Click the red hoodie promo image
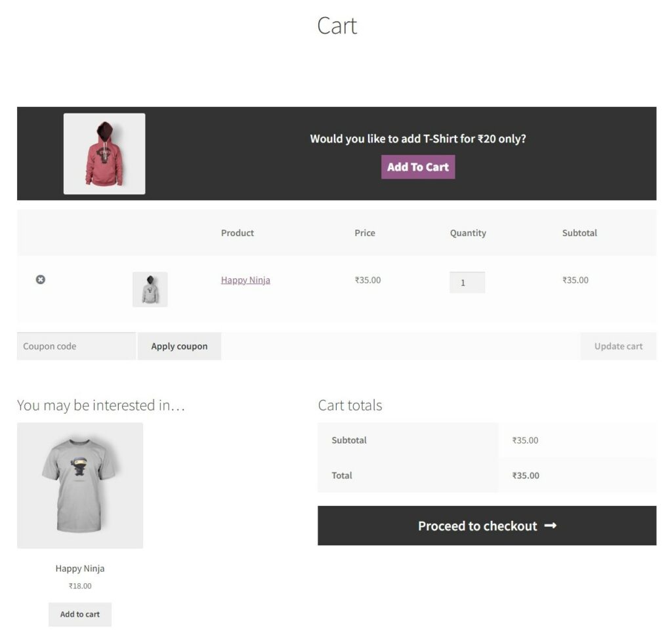672x641 pixels. (104, 154)
